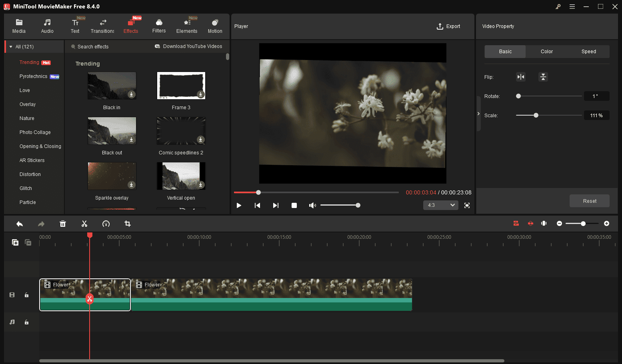The height and width of the screenshot is (364, 622).
Task: Select the Crop tool above the timeline
Action: tap(127, 223)
